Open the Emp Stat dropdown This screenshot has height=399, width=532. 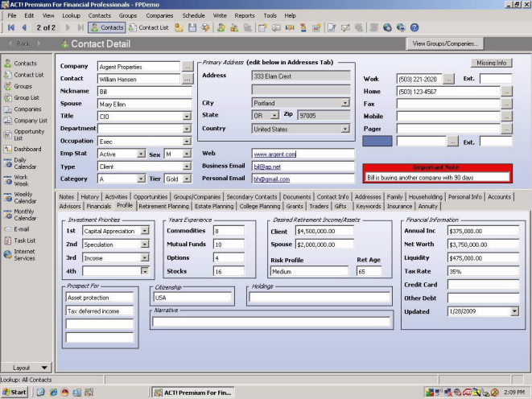(141, 154)
